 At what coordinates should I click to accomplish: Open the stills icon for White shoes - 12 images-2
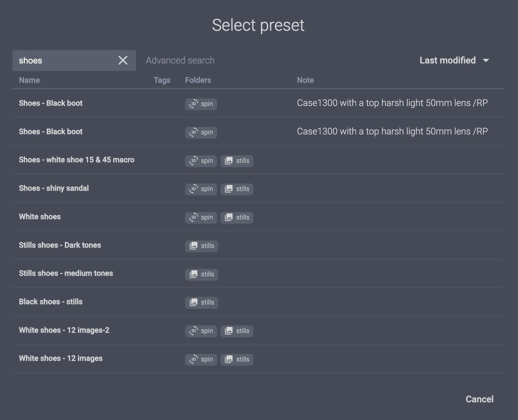pos(237,331)
